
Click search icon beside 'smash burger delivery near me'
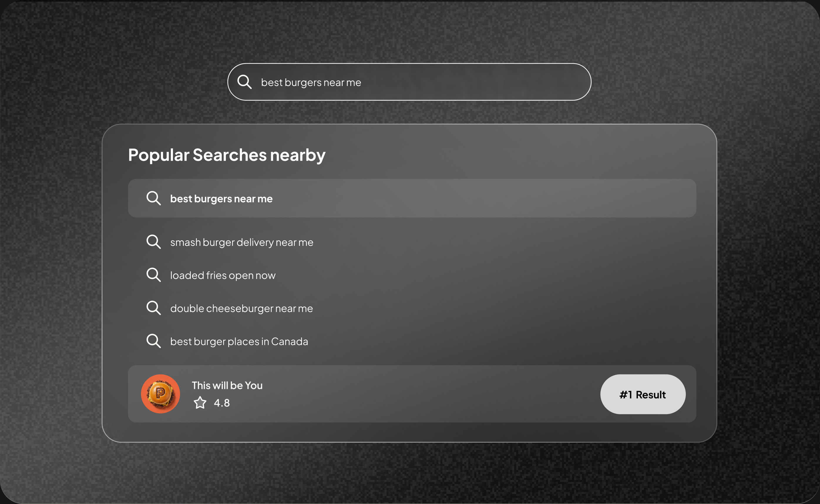(154, 242)
